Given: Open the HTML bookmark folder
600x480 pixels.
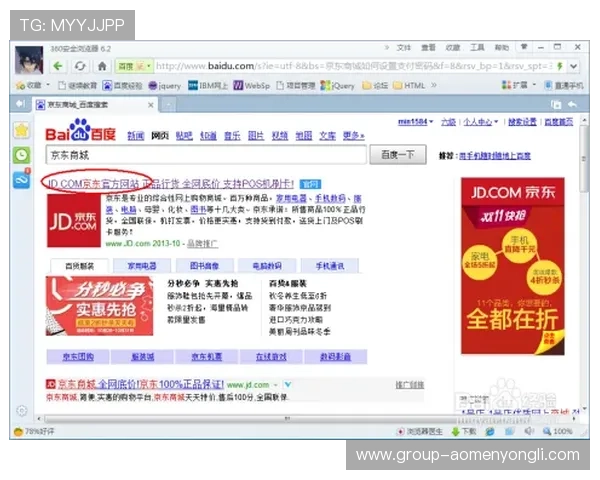Looking at the screenshot, I should tap(409, 86).
